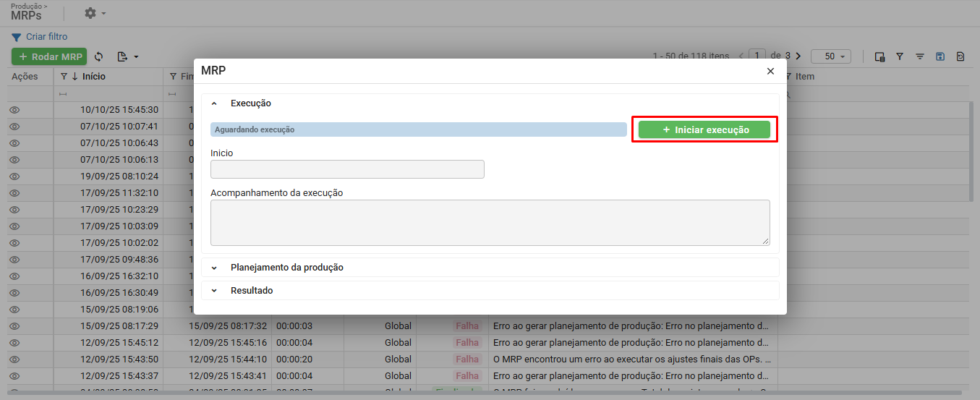Open the Criar filtro link

coord(47,36)
